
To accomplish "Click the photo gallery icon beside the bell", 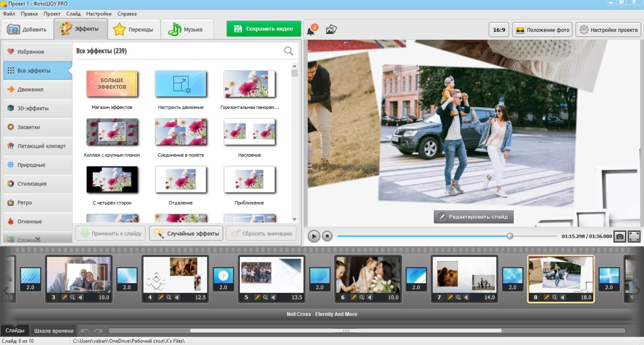I will 331,30.
